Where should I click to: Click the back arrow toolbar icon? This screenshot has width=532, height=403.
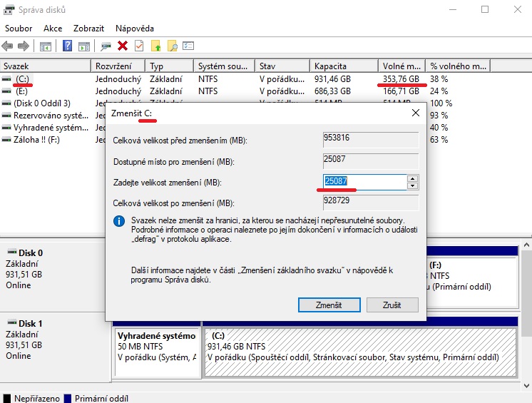pyautogui.click(x=8, y=46)
